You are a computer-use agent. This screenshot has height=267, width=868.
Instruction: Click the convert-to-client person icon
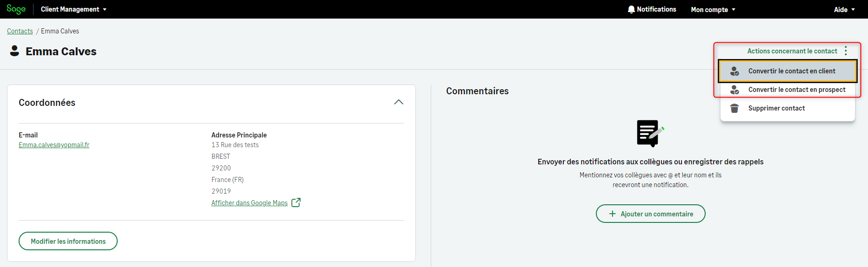coord(734,71)
